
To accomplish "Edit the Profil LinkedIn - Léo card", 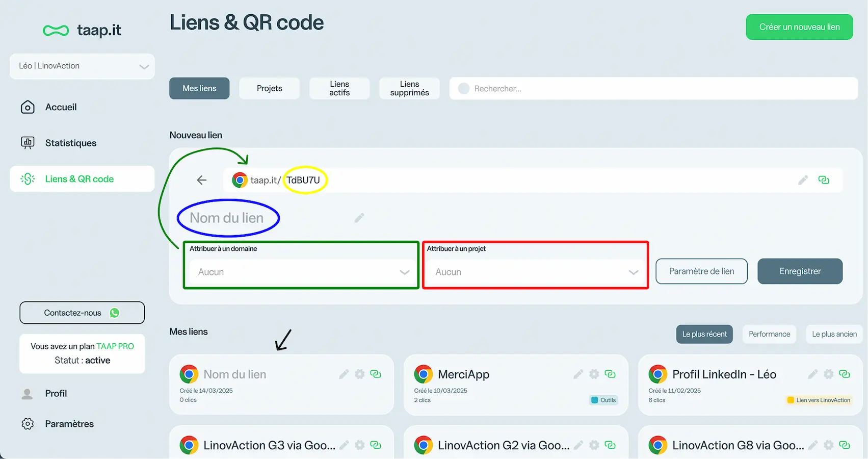I will click(x=813, y=374).
